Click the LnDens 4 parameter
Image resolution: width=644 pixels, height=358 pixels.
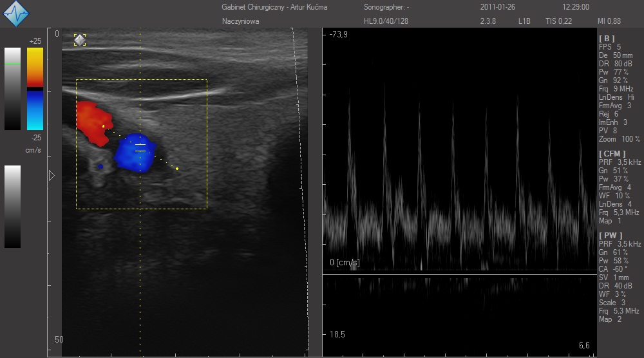[x=615, y=204]
